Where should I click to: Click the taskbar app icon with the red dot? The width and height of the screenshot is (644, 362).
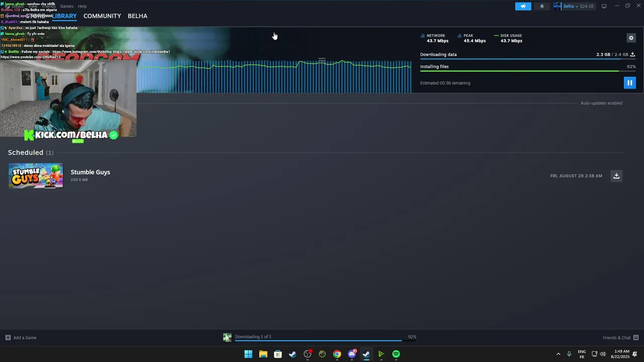tap(307, 354)
